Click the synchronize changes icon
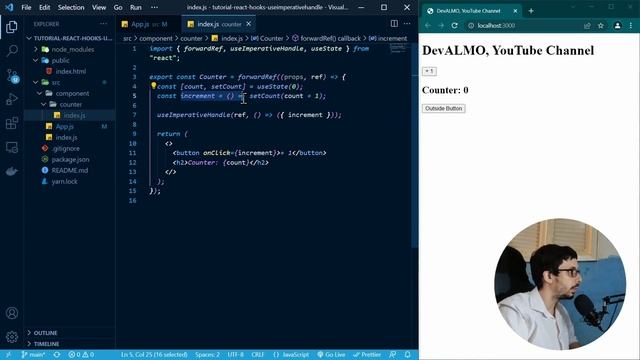Viewport: 640px width, 360px height. pyautogui.click(x=57, y=355)
